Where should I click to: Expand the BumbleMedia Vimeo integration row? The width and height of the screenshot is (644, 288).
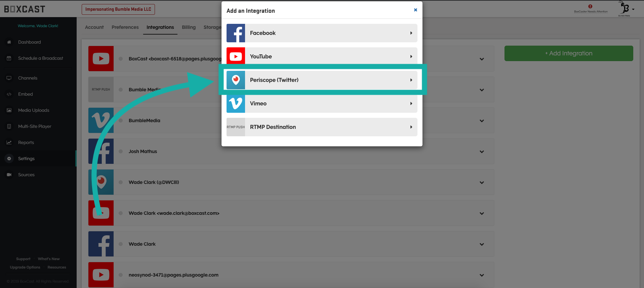482,121
